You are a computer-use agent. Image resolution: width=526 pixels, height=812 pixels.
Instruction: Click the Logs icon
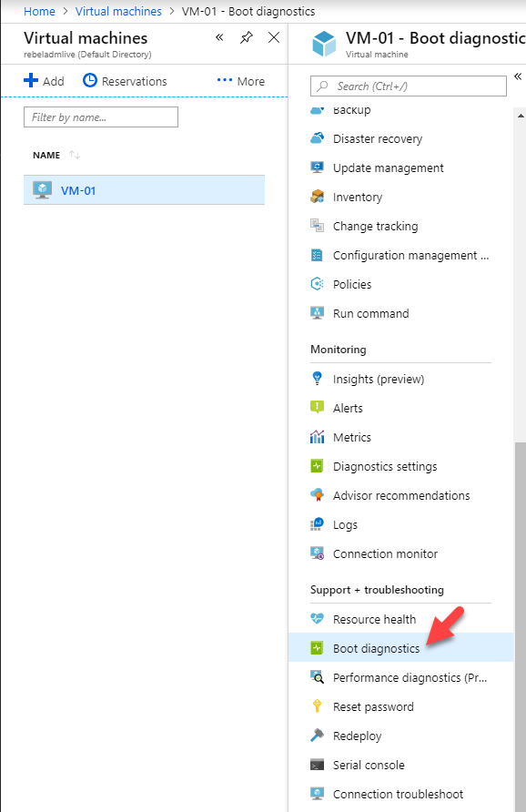(317, 524)
